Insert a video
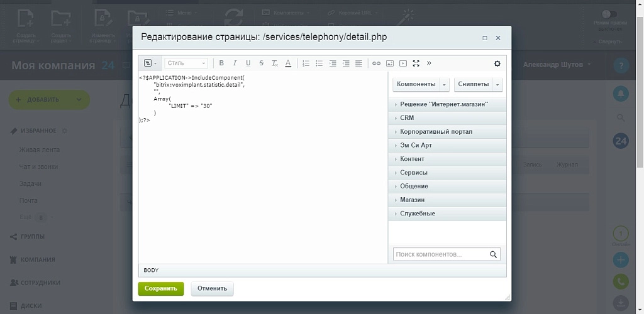Image resolution: width=644 pixels, height=314 pixels. (x=403, y=63)
